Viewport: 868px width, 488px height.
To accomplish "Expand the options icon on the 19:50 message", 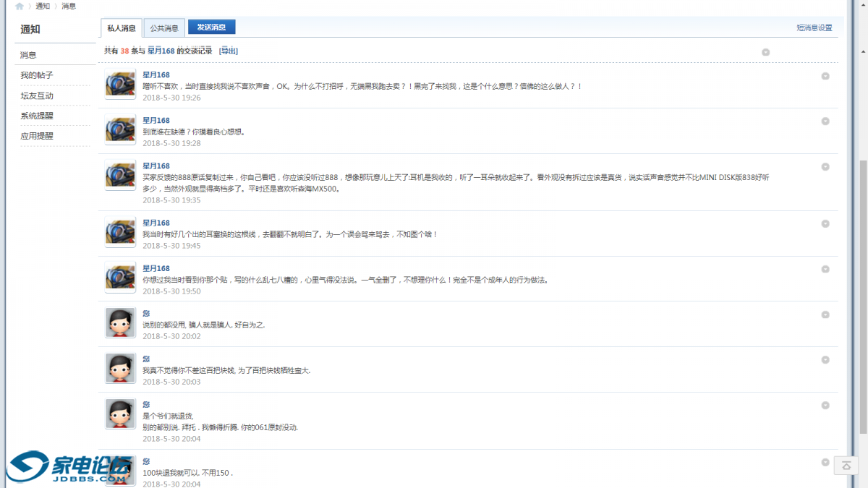I will 825,269.
